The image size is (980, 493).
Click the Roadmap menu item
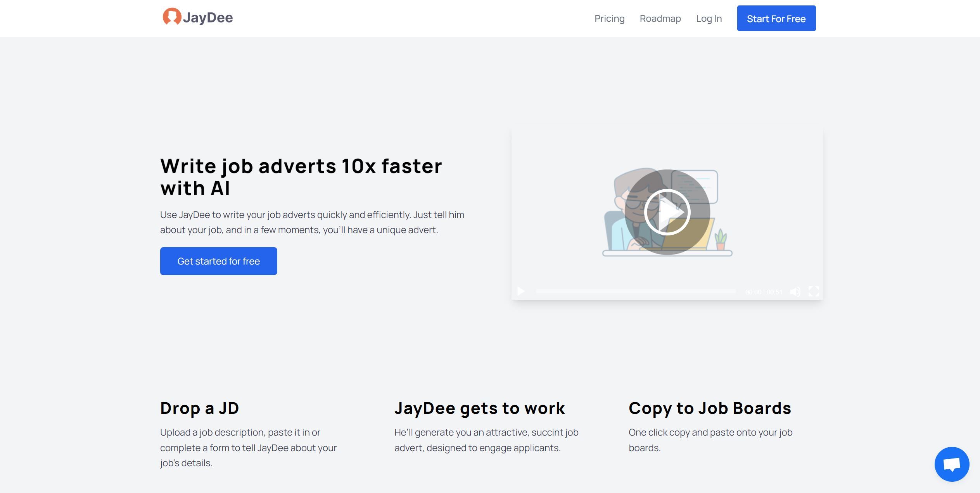click(660, 18)
